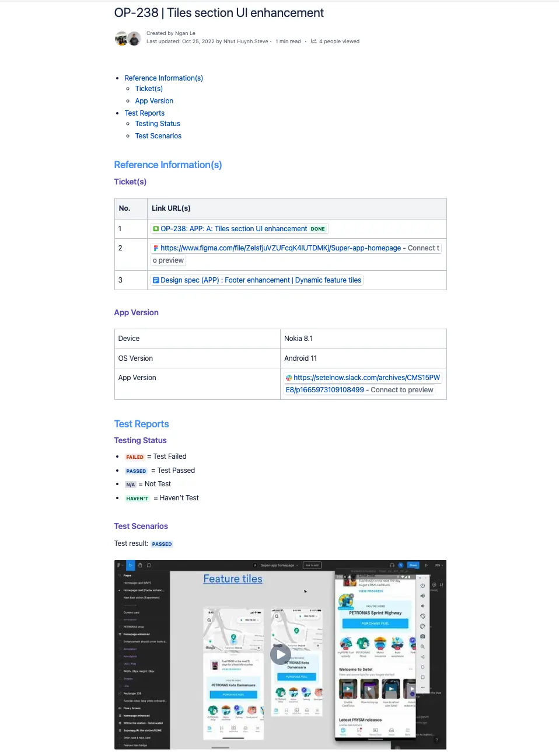Click the page icon before Design spec link

[x=156, y=280]
